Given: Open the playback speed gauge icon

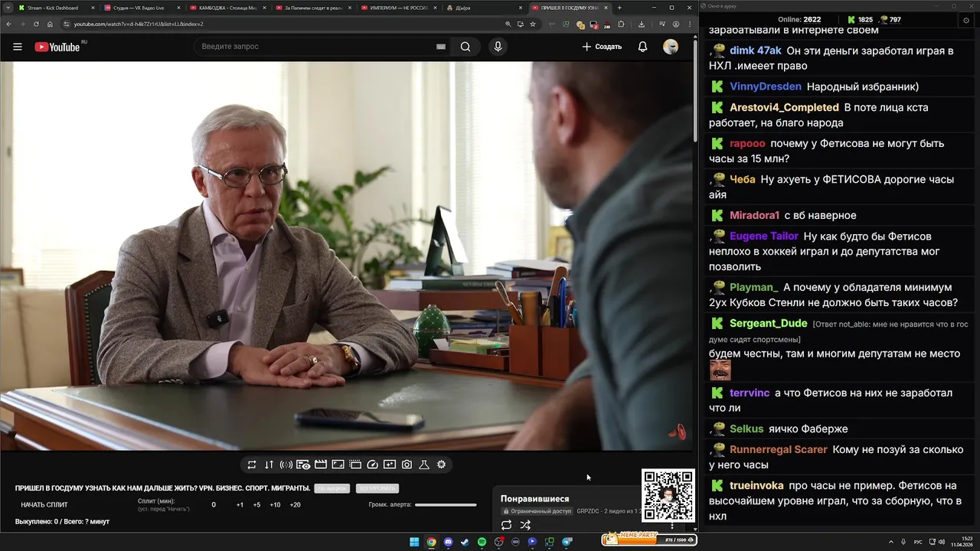Looking at the screenshot, I should click(x=373, y=465).
